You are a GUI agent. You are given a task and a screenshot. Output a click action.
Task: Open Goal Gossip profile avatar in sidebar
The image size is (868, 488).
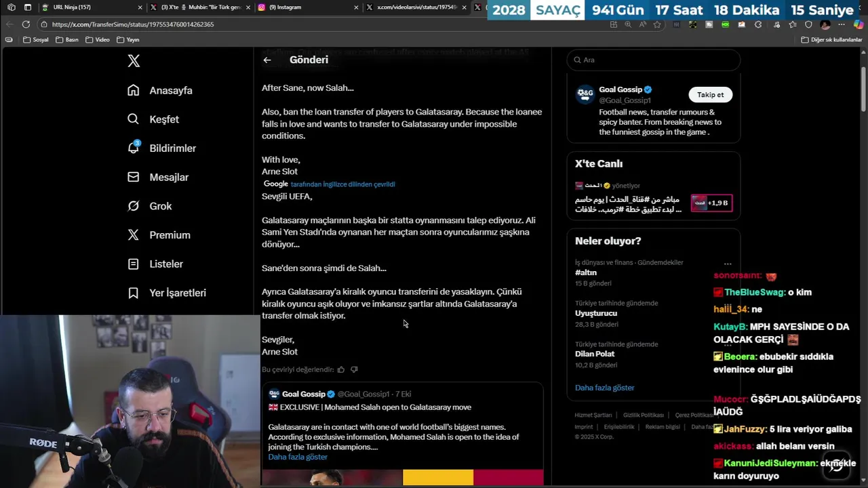coord(585,94)
